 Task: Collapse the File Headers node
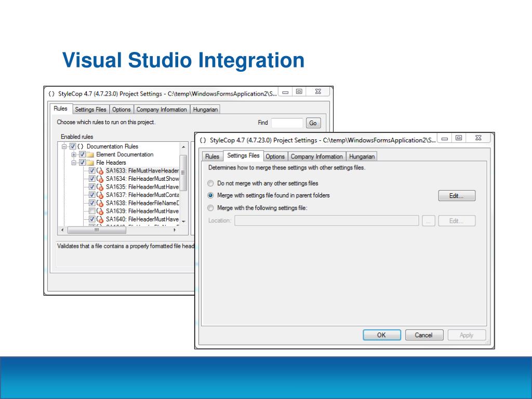[x=74, y=163]
